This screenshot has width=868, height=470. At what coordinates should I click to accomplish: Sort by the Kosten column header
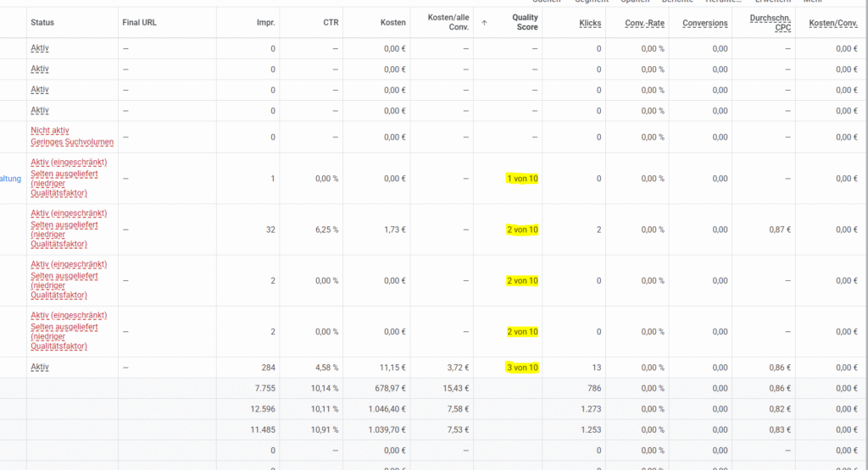pos(393,23)
